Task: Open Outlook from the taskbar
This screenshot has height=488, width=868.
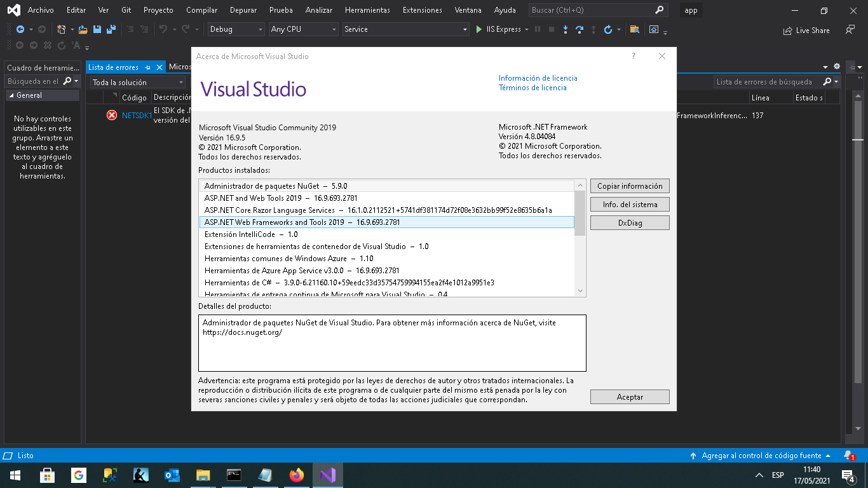Action: [x=172, y=475]
